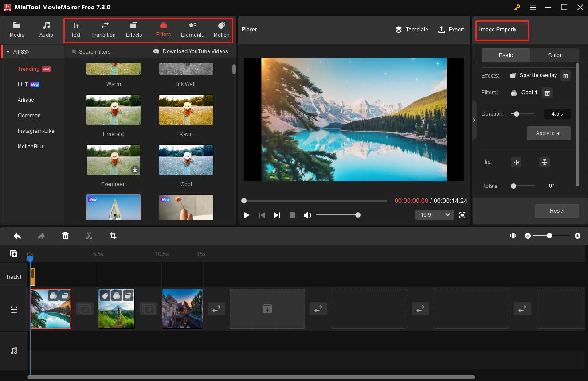
Task: Open the 16:9 aspect ratio dropdown
Action: coord(435,214)
